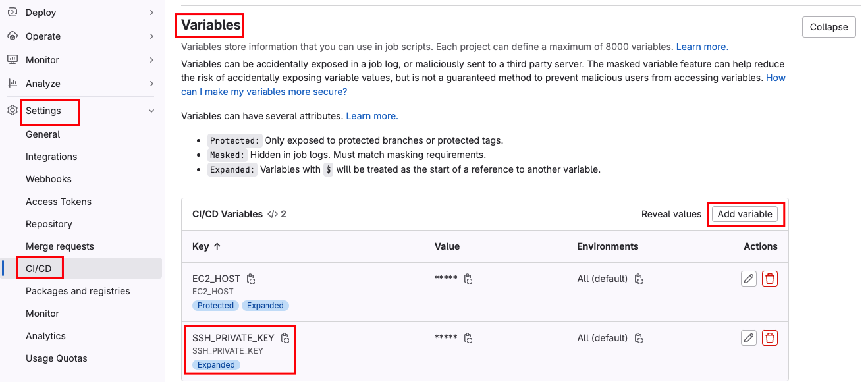The height and width of the screenshot is (382, 868).
Task: Copy the EC2_HOST key name
Action: 251,279
